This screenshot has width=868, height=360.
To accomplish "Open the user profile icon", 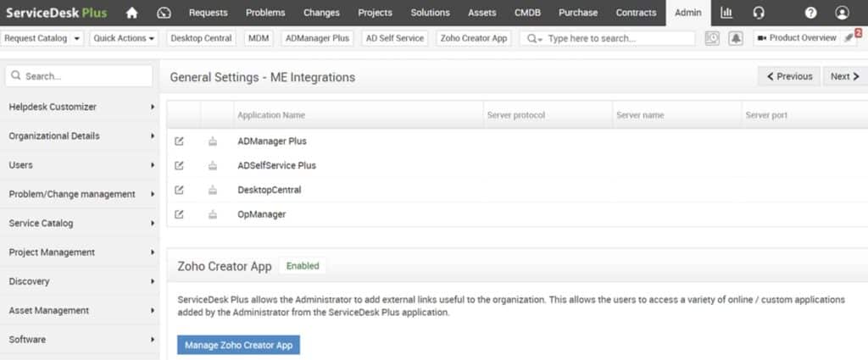I will click(842, 13).
